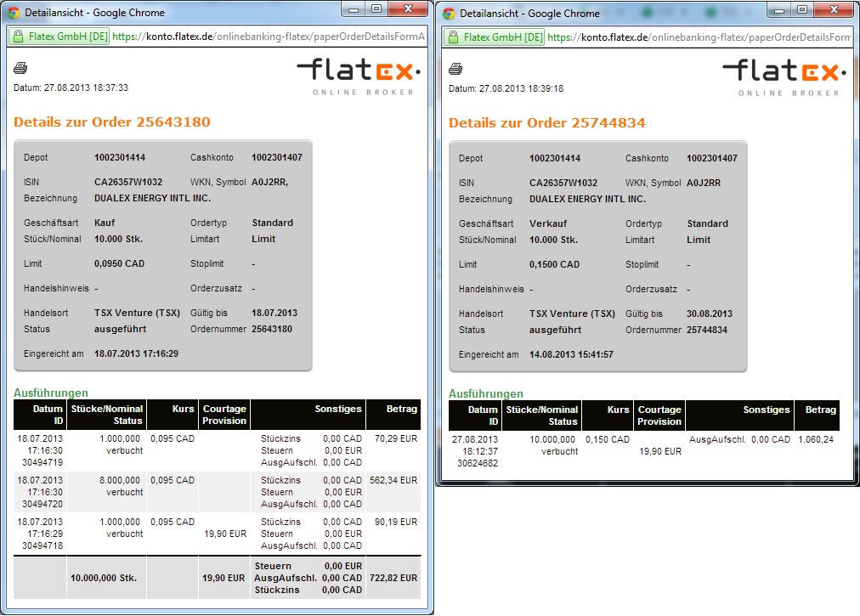Click execution ID 30494719 in left table
Screen dimensions: 860x616
point(42,462)
